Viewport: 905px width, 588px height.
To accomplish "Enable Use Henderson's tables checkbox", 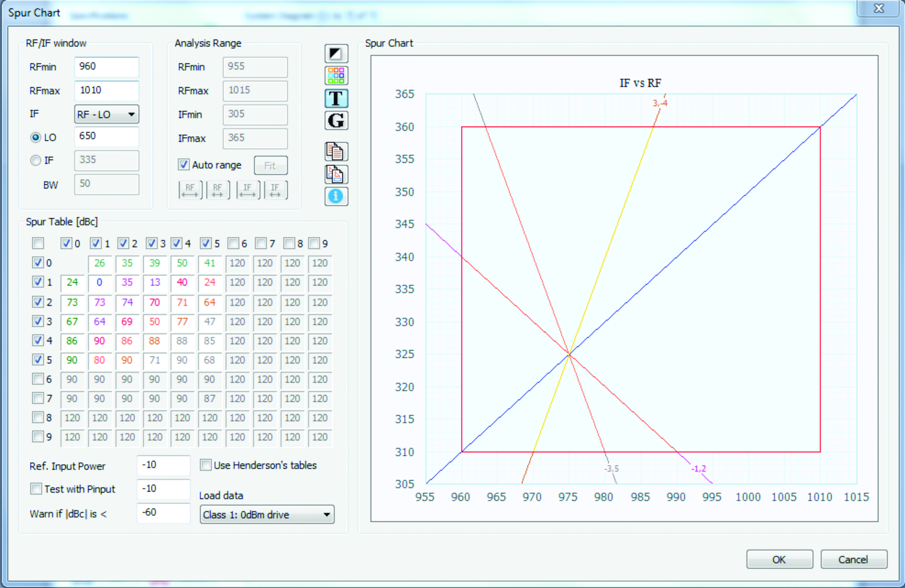I will pyautogui.click(x=206, y=465).
